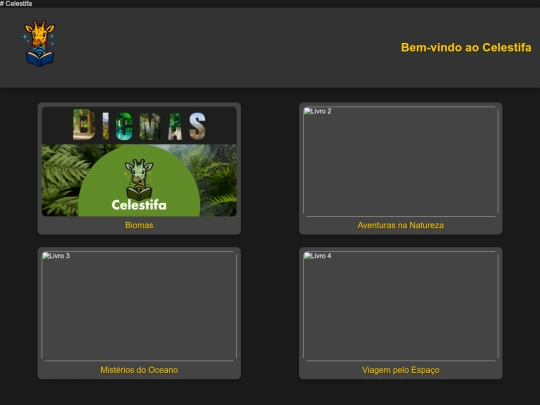This screenshot has height=405, width=540.
Task: Click the Celestifa giraffe logo in header
Action: point(39,44)
